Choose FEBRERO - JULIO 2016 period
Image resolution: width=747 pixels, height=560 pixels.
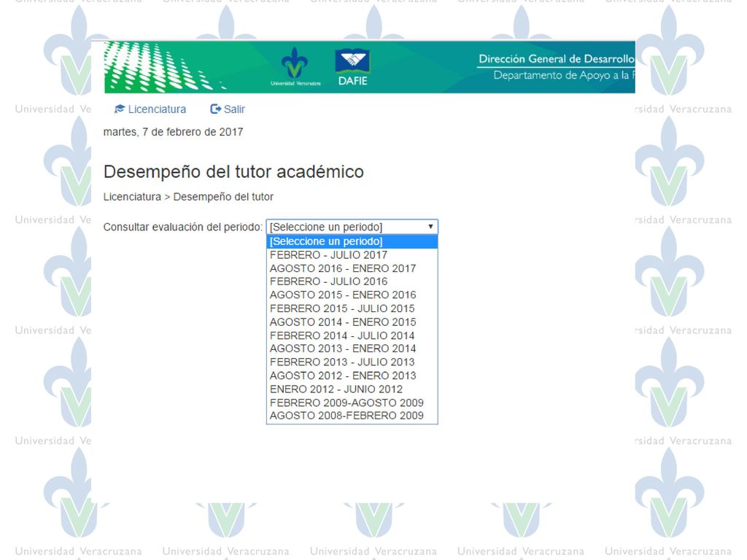(x=352, y=281)
